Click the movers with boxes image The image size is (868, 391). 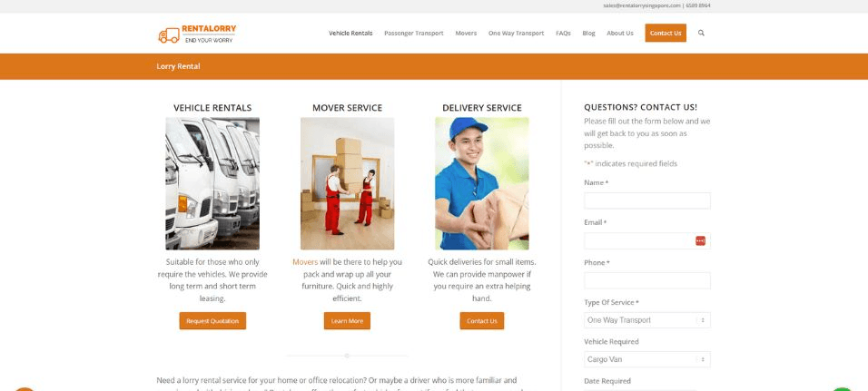pos(347,183)
